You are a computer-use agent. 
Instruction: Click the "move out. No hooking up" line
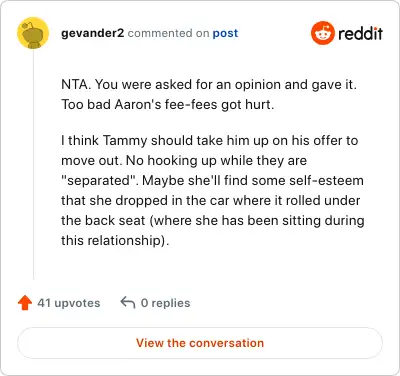pyautogui.click(x=184, y=161)
